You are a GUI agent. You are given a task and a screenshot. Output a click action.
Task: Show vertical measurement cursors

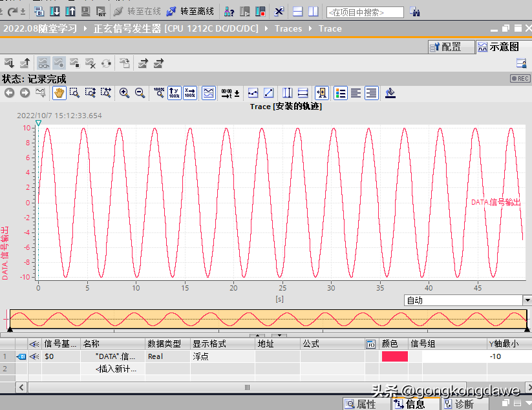(x=288, y=93)
